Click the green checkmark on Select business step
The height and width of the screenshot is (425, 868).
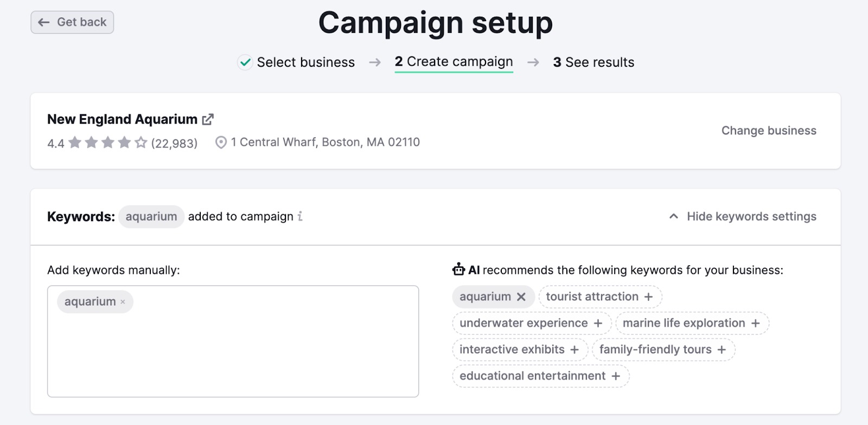245,62
